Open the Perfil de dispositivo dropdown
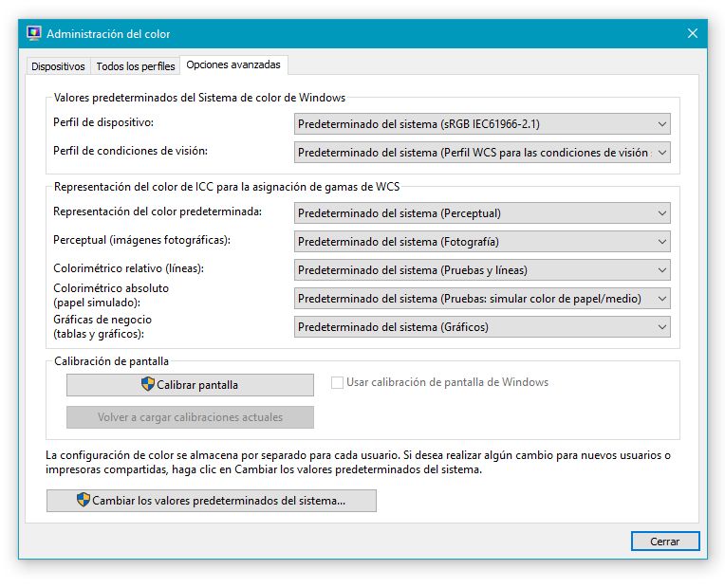Viewport: 725px width, 588px height. 482,124
